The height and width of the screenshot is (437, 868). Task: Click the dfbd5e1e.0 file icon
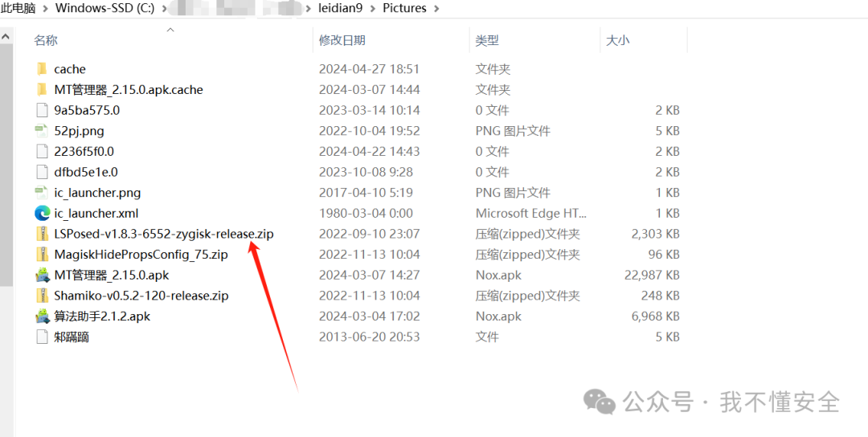pos(42,172)
